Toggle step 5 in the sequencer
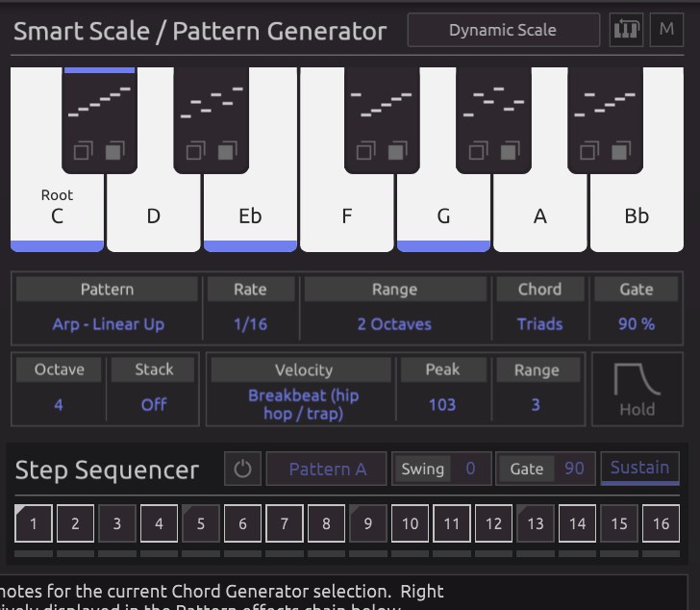Image resolution: width=700 pixels, height=610 pixels. coord(200,524)
